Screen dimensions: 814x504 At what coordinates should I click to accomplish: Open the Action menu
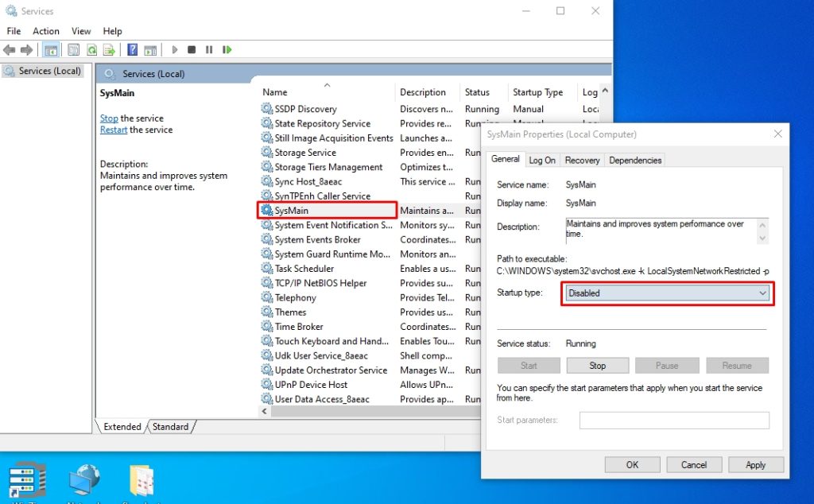click(45, 31)
